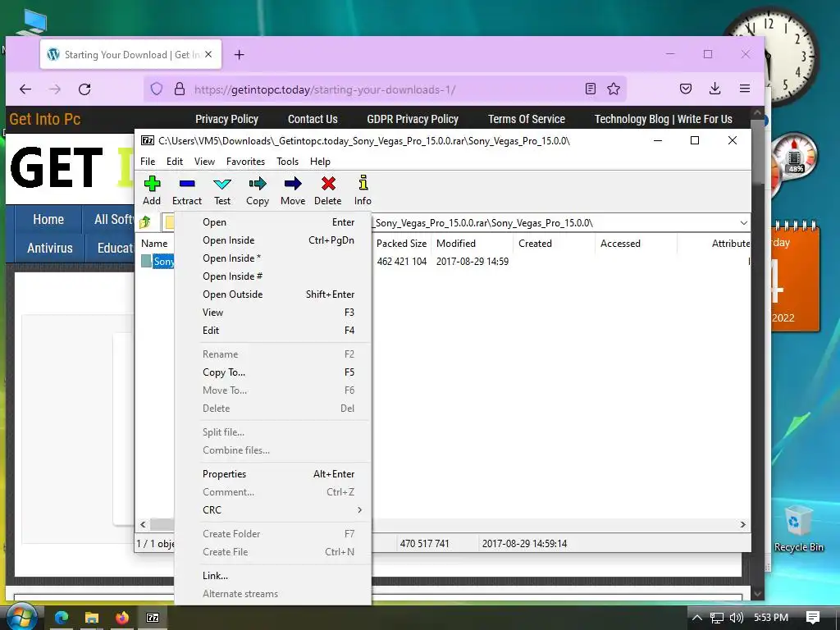The width and height of the screenshot is (840, 630).
Task: Go up one folder level in 7-Zip
Action: pyautogui.click(x=145, y=222)
